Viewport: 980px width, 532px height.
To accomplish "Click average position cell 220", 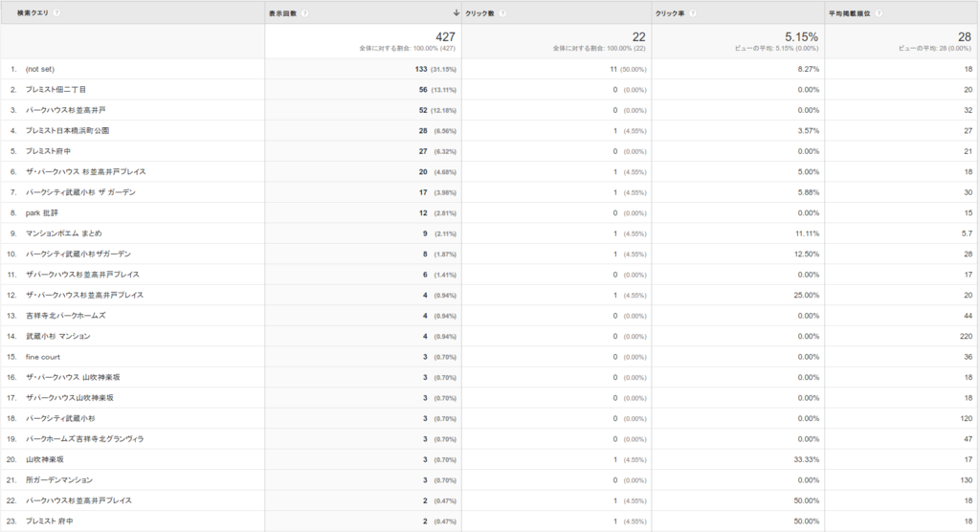I will click(967, 337).
